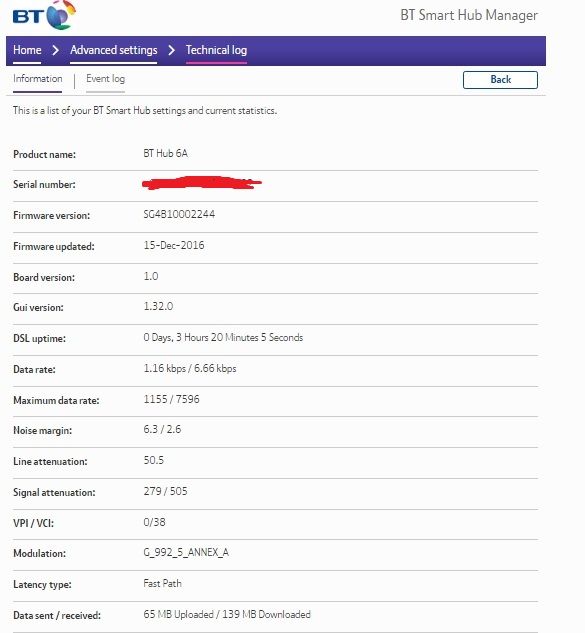Viewport: 585px width, 633px height.
Task: Click the Back button
Action: click(500, 80)
